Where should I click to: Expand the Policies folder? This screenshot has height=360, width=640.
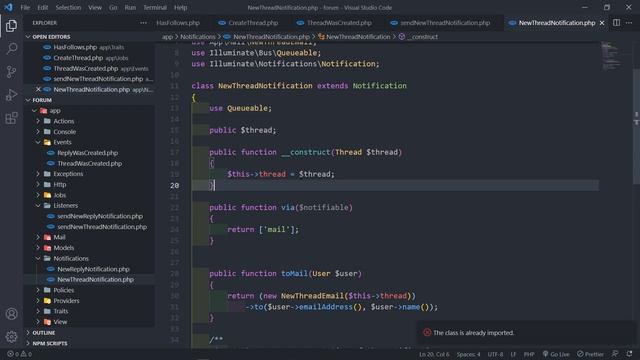pos(38,290)
